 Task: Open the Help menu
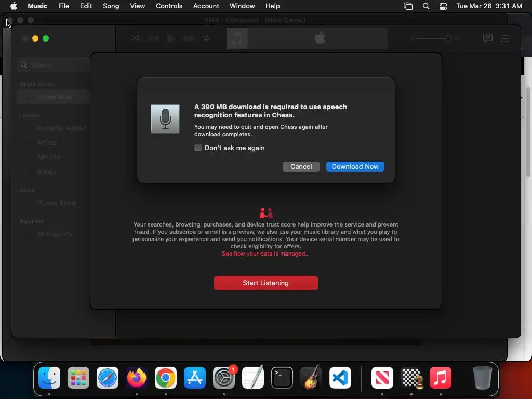[x=272, y=6]
